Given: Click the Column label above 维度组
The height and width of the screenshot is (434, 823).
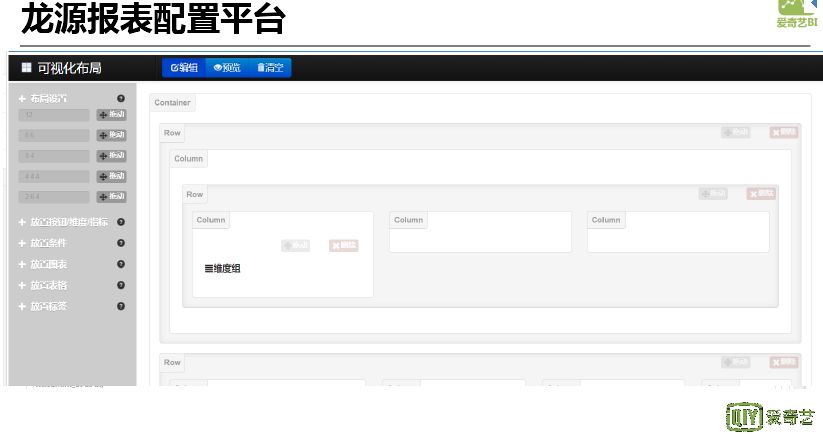Looking at the screenshot, I should click(211, 220).
